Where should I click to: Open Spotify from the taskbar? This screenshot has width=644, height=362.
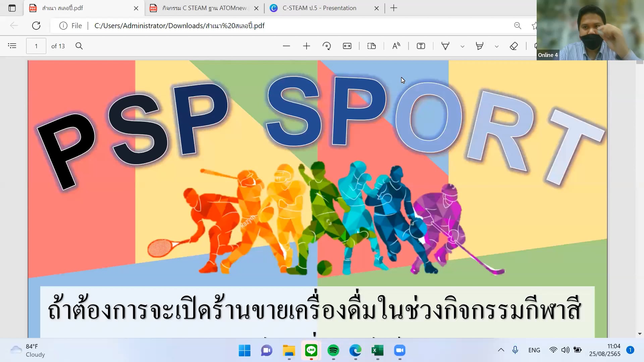333,350
